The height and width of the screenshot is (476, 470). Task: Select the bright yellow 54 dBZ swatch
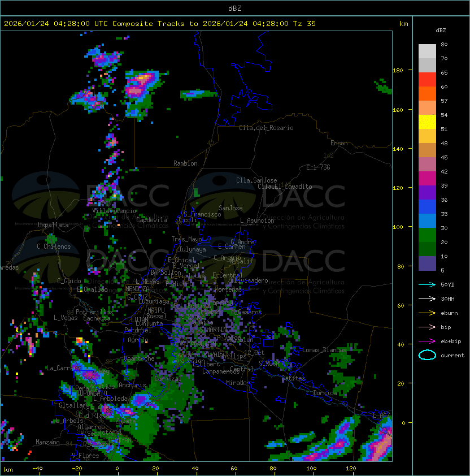pos(427,122)
